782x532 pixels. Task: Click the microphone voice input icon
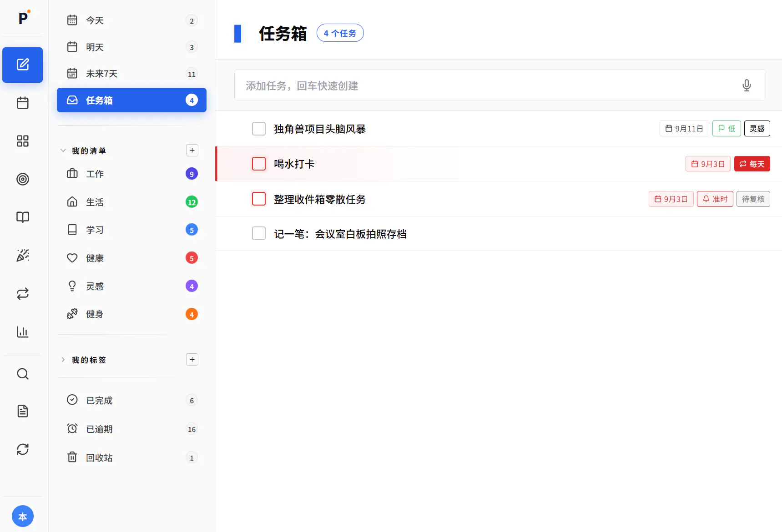747,85
